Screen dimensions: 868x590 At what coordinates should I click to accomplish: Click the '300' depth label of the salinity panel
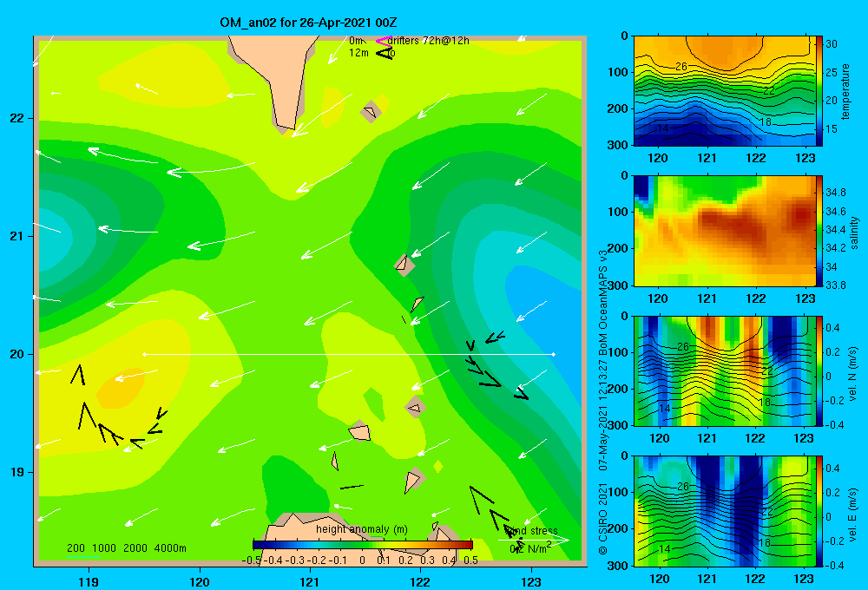click(x=618, y=285)
